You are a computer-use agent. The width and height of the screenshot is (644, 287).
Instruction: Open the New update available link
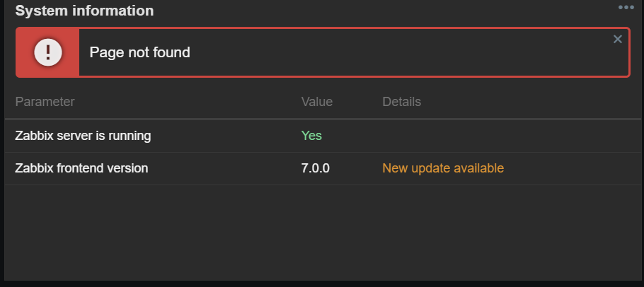point(443,168)
